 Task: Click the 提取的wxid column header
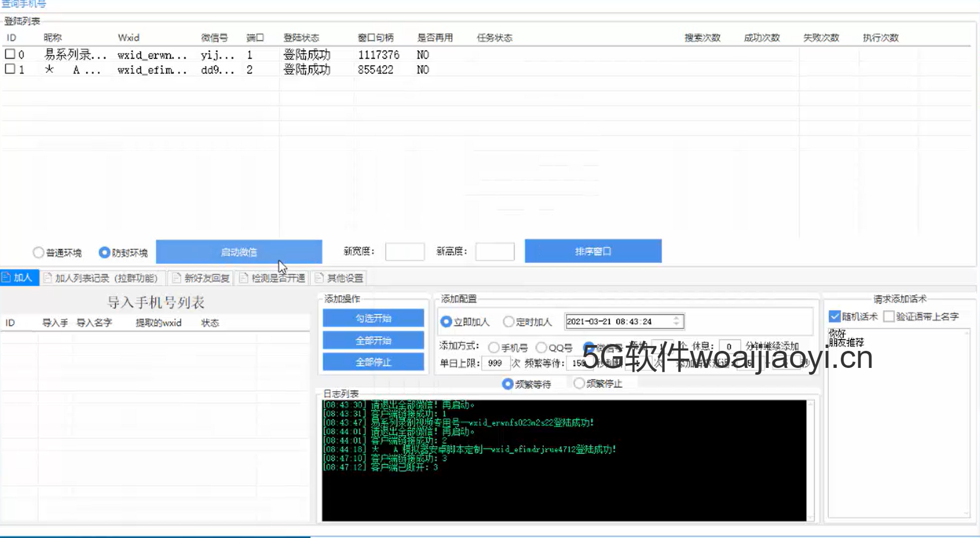click(x=158, y=323)
